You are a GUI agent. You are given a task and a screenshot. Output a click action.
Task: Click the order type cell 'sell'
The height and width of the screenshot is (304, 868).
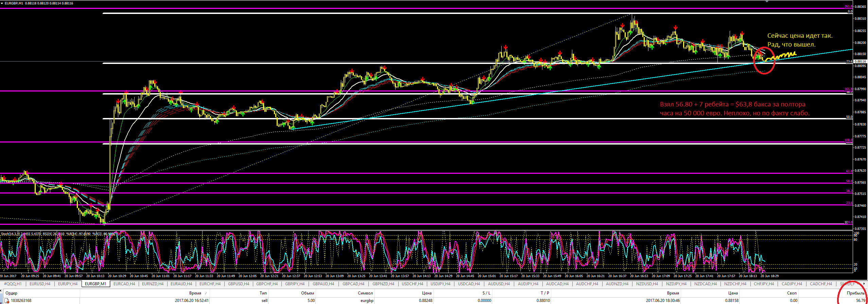pos(264,301)
